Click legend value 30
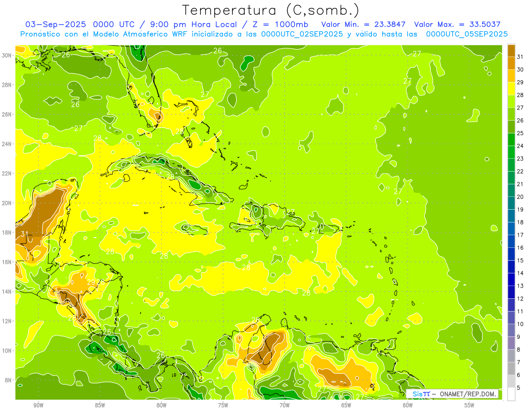 click(520, 70)
